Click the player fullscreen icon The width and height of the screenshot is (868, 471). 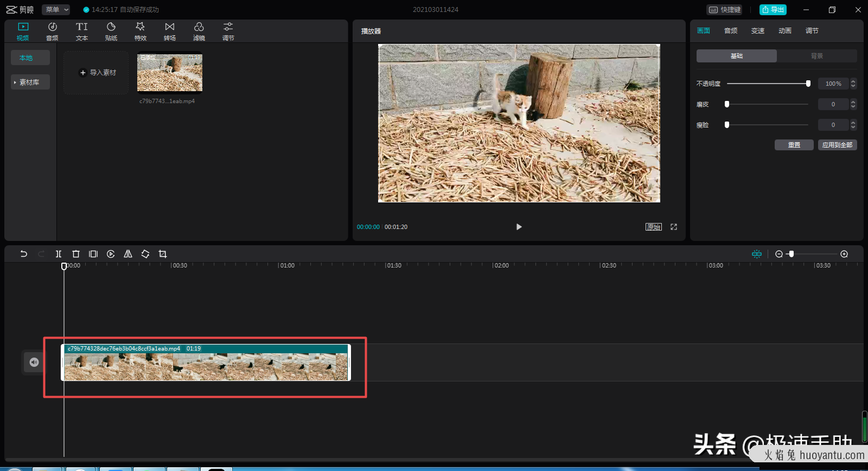pyautogui.click(x=674, y=227)
